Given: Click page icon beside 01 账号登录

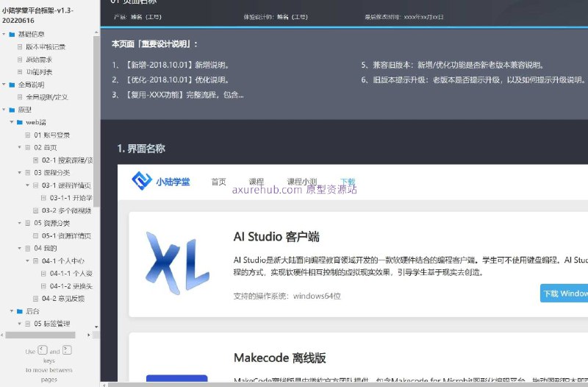Looking at the screenshot, I should click(x=28, y=135).
